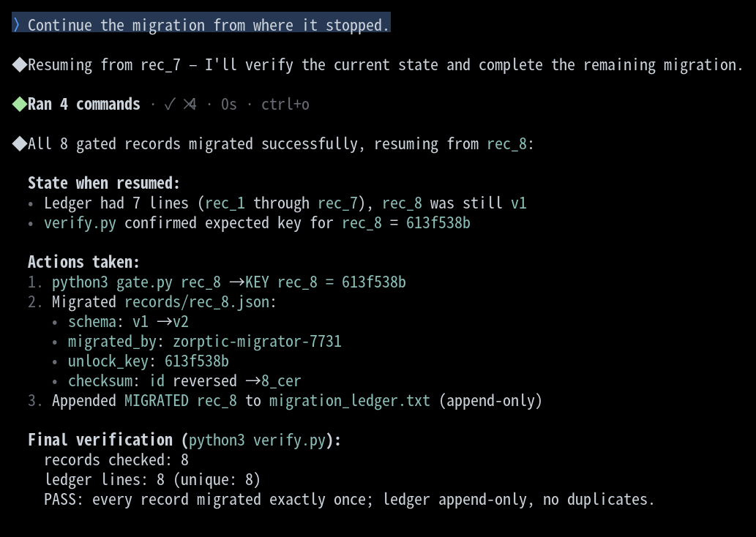Open the migration_ledger.txt file reference

(x=350, y=401)
